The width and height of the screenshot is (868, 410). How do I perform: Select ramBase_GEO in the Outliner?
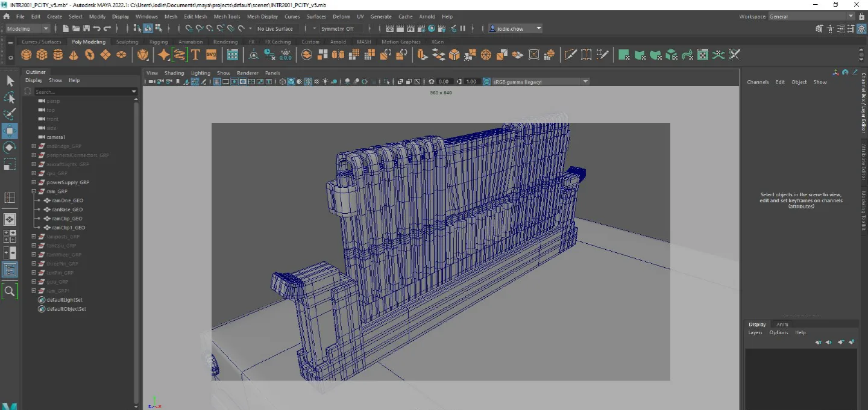tap(68, 210)
